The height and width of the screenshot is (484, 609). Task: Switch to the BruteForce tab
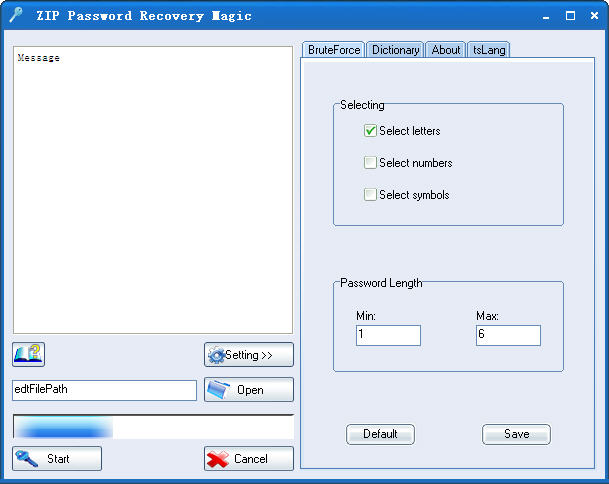334,50
